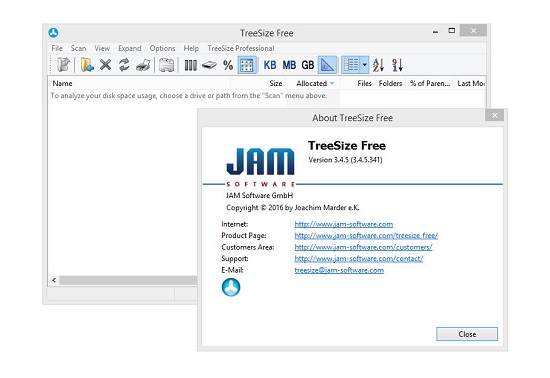This screenshot has width=550, height=378.
Task: Show values in KB
Action: coord(270,65)
